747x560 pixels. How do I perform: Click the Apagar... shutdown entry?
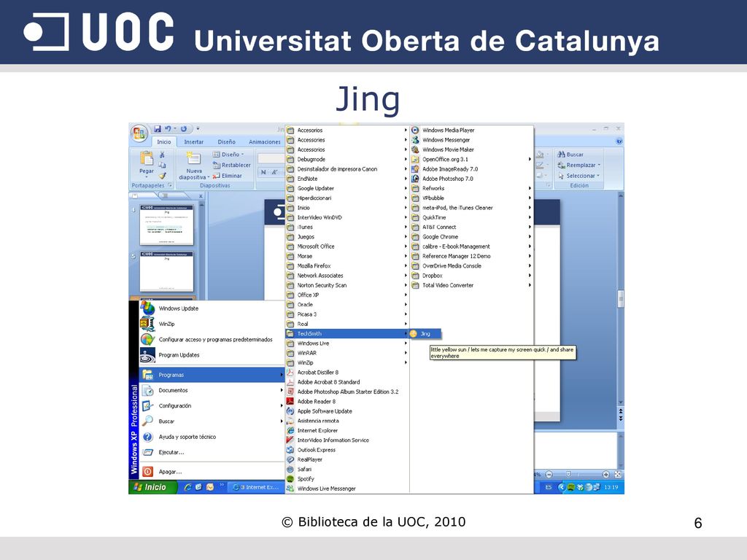point(212,472)
